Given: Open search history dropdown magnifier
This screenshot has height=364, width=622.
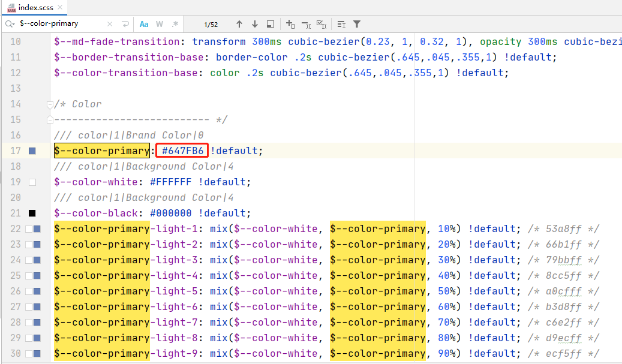Looking at the screenshot, I should pos(10,25).
